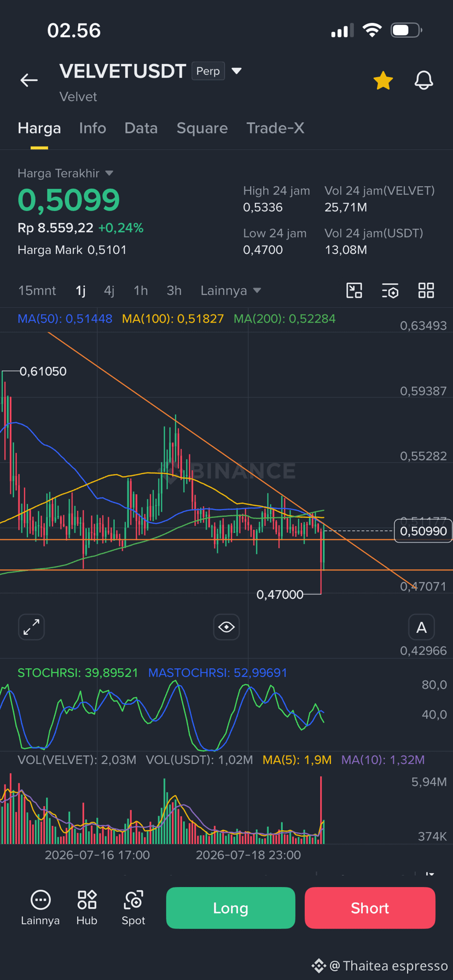The image size is (453, 980).
Task: Toggle auto scale A button
Action: pyautogui.click(x=421, y=627)
